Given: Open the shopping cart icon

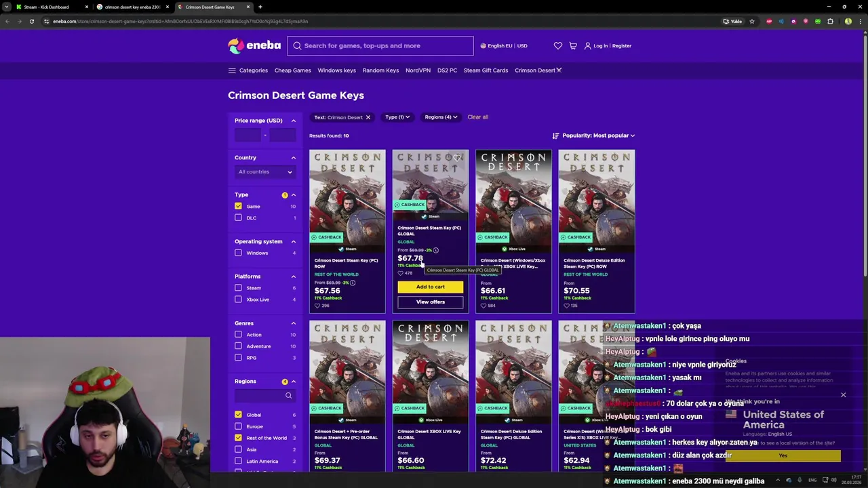Looking at the screenshot, I should (x=573, y=45).
